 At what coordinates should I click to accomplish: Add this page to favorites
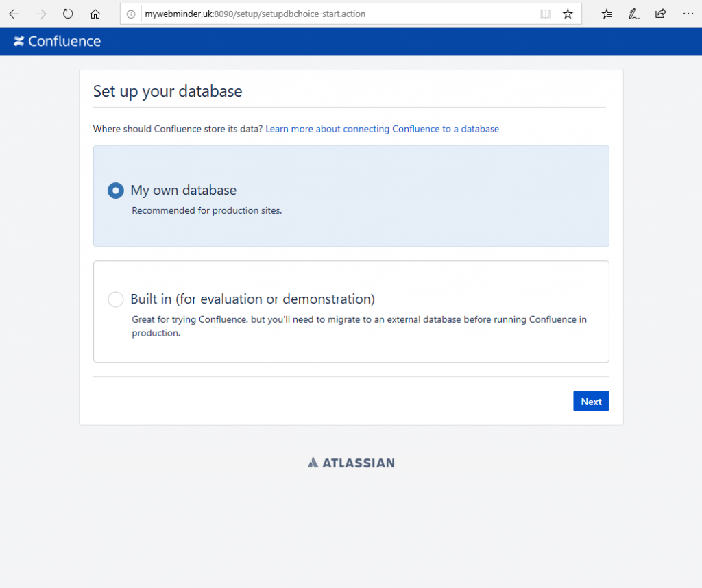coord(568,14)
